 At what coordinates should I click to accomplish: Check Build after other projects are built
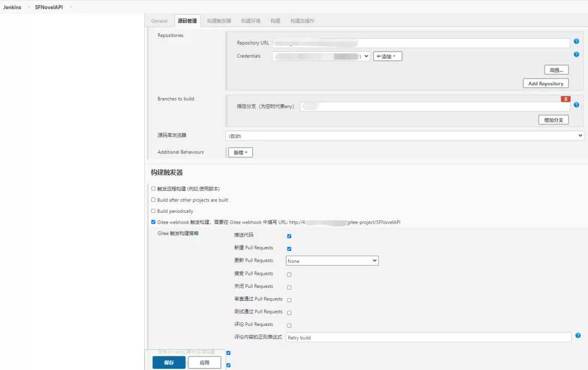tap(153, 200)
